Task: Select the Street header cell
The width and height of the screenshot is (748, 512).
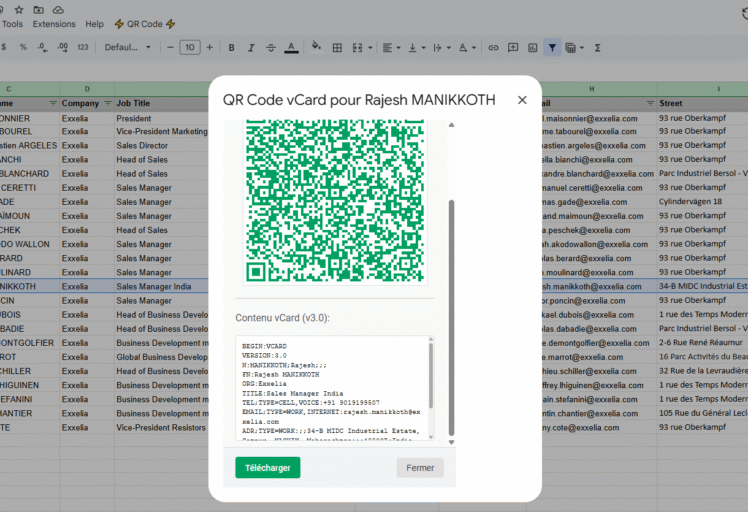Action: tap(702, 103)
